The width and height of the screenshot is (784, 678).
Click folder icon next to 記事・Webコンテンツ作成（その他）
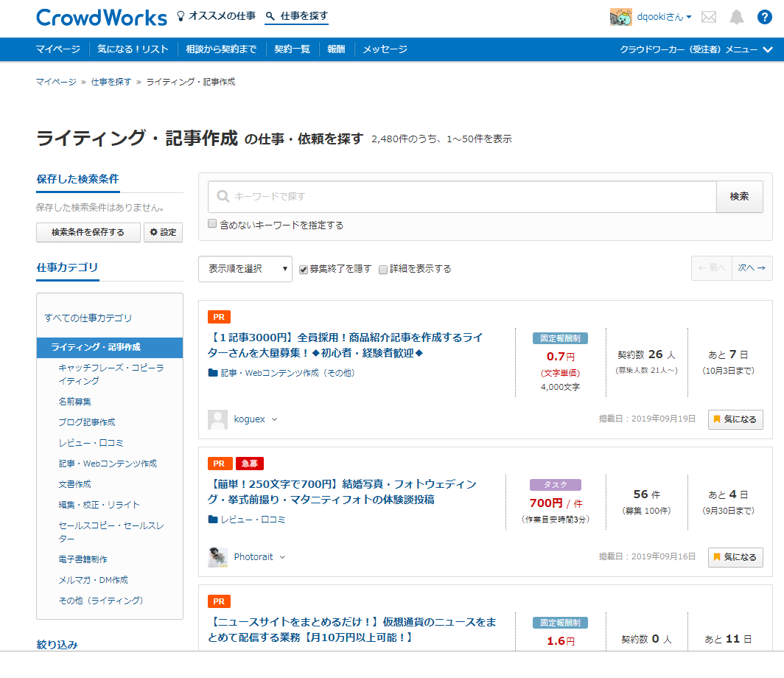[x=213, y=373]
